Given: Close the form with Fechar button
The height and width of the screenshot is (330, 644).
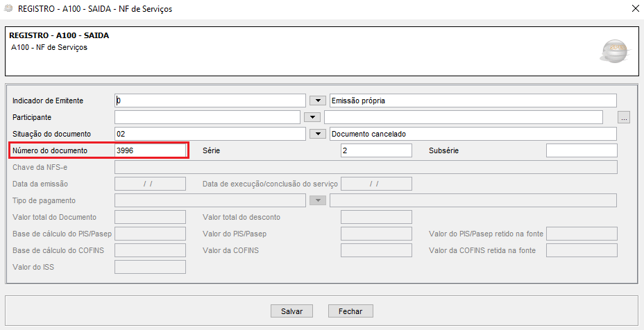Looking at the screenshot, I should click(350, 311).
